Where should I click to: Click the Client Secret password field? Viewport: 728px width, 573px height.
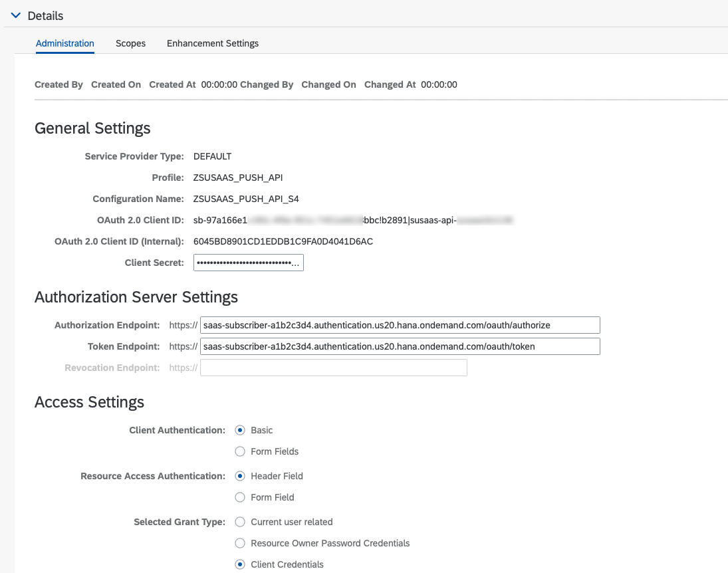(x=249, y=263)
